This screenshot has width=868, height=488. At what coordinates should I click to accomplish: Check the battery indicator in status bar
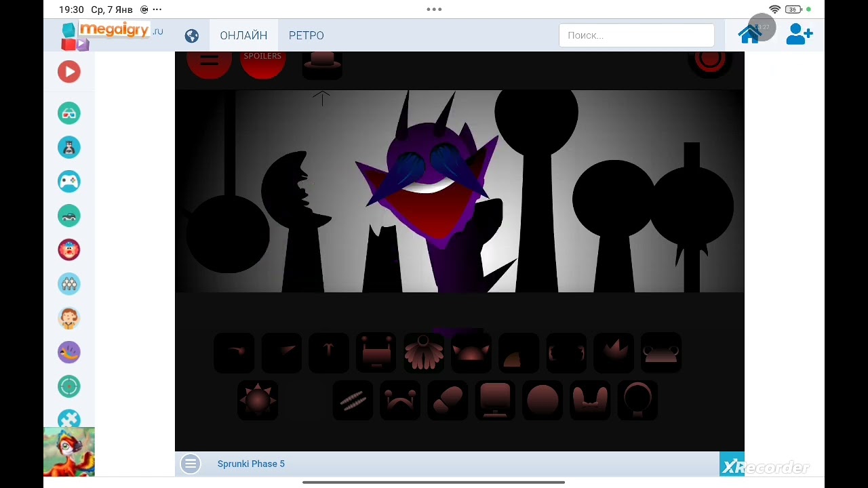793,9
